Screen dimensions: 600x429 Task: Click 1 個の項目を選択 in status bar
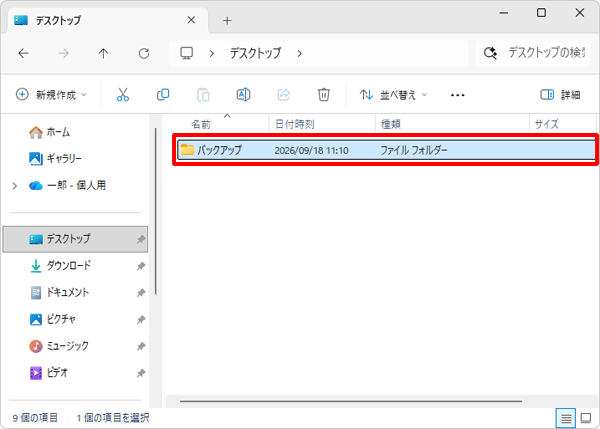(113, 418)
